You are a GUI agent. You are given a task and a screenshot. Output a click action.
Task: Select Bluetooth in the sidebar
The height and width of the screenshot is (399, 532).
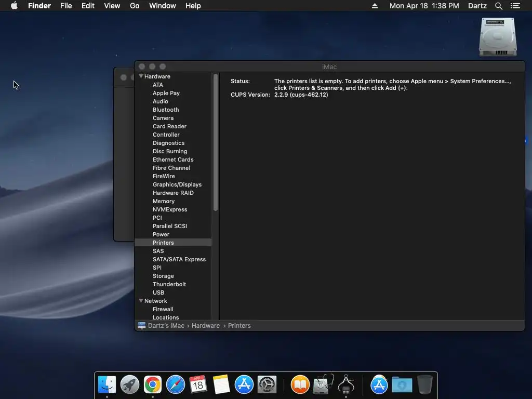tap(166, 110)
